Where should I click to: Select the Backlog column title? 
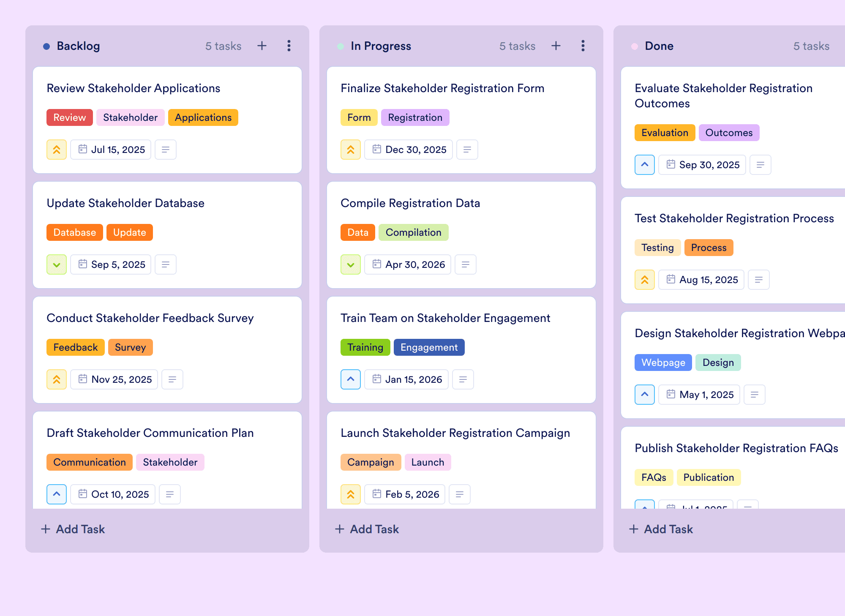[x=79, y=46]
